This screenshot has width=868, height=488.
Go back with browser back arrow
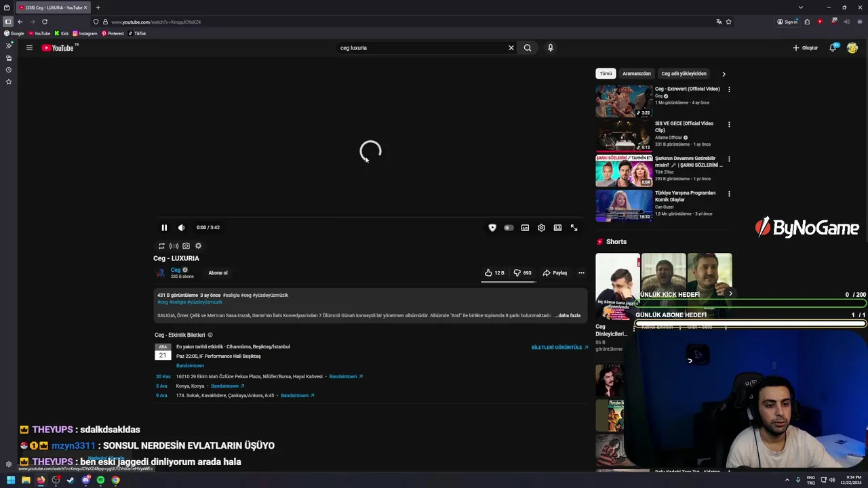20,22
